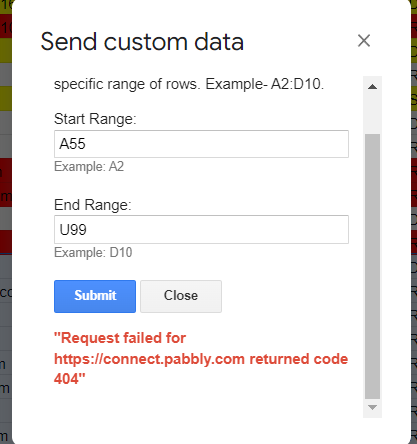
Task: Focus the Start Range input containing A55
Action: point(201,144)
